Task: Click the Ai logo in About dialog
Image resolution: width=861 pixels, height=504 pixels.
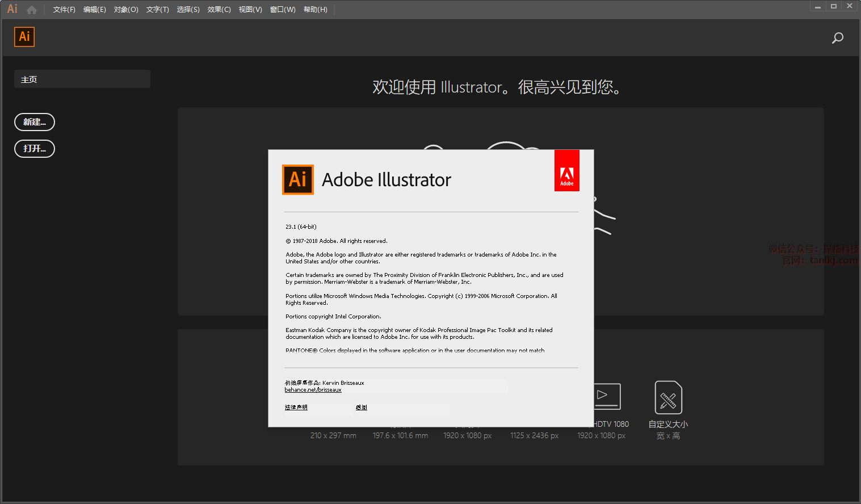Action: click(x=298, y=180)
